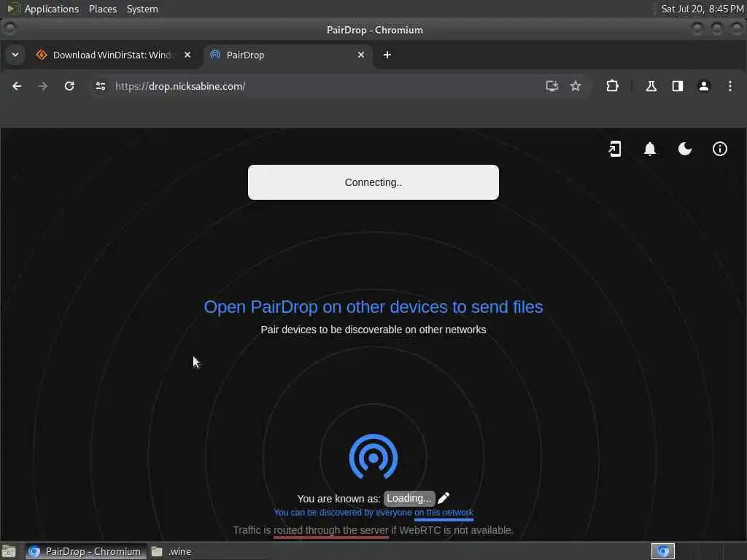The height and width of the screenshot is (560, 747).
Task: Click the PairDrop radar logo
Action: coord(373,456)
